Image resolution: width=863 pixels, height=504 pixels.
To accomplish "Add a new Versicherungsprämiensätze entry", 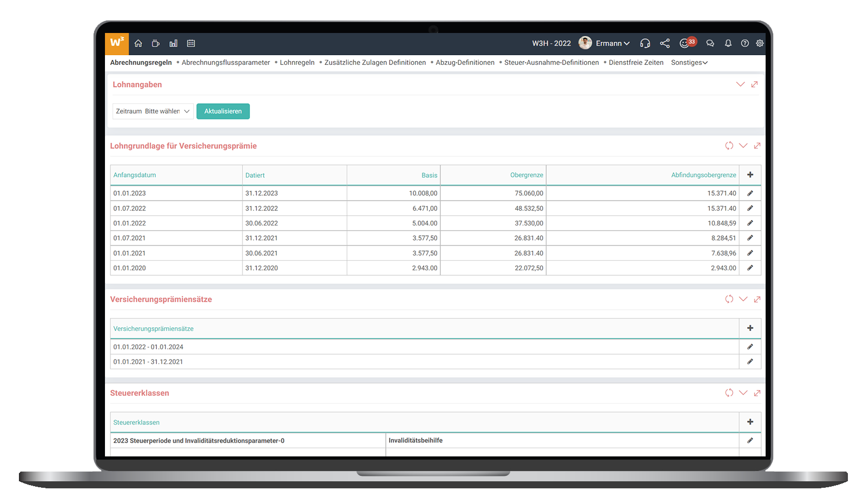I will click(x=750, y=328).
